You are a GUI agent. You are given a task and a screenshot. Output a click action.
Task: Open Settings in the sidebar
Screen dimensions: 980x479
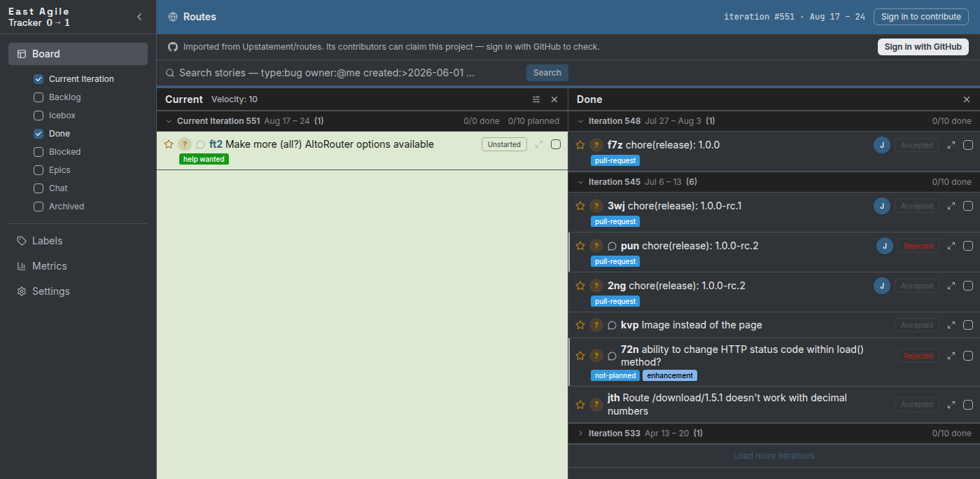pos(78,291)
